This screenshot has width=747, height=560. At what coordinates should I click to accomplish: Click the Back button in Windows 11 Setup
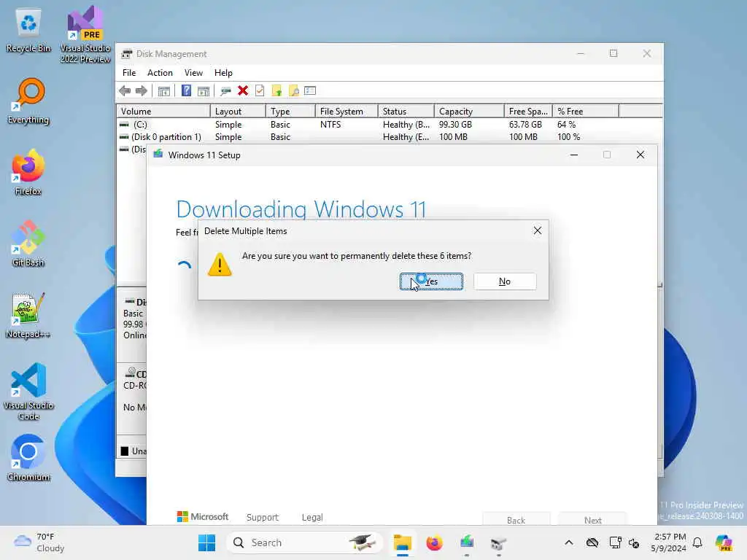[x=516, y=519]
